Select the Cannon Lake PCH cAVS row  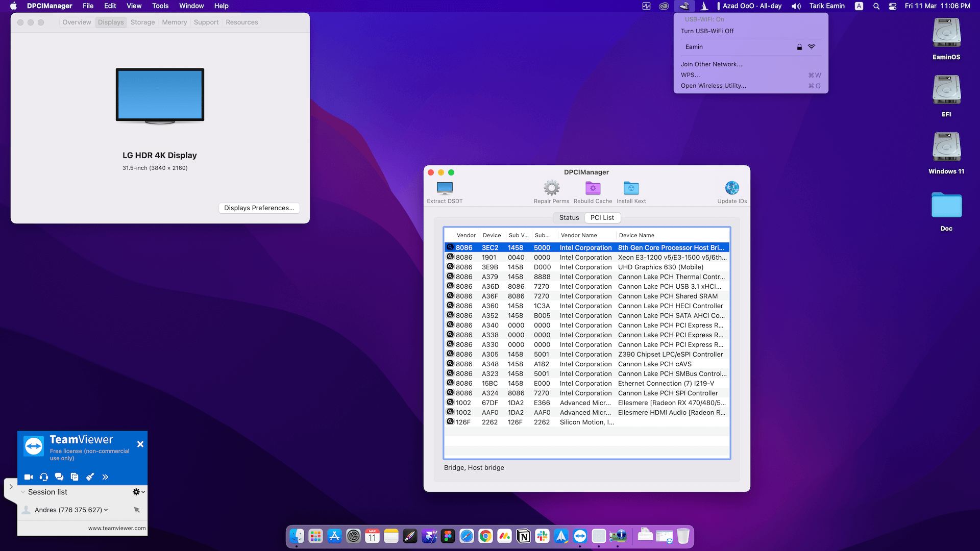tap(587, 364)
